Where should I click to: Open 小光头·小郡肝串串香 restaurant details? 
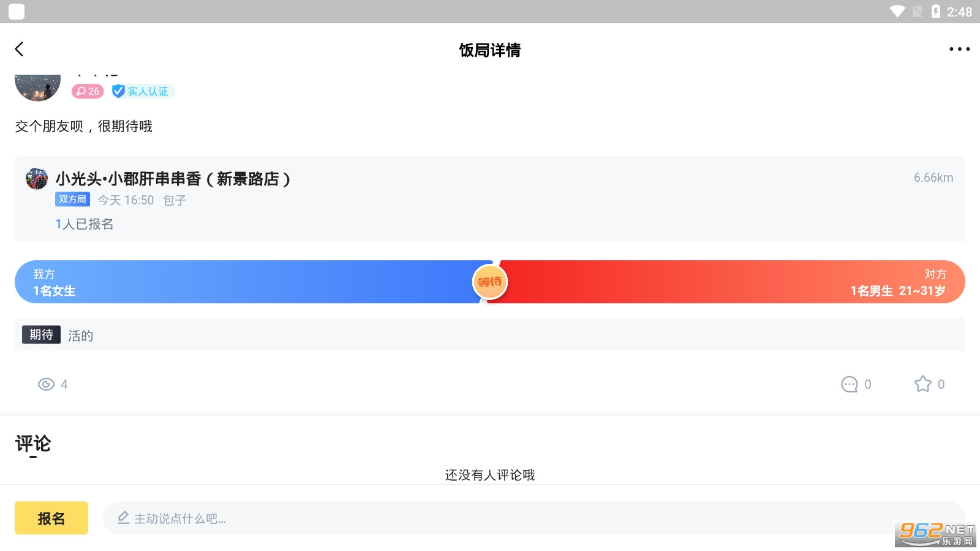pos(173,179)
